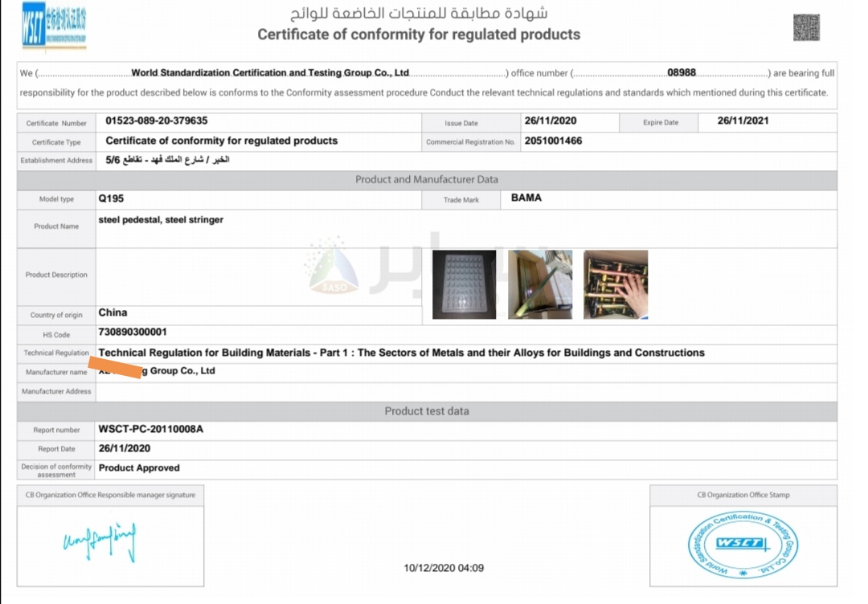Click the responsible manager's handwritten signature
Viewport: 868px width, 604px height.
[100, 541]
